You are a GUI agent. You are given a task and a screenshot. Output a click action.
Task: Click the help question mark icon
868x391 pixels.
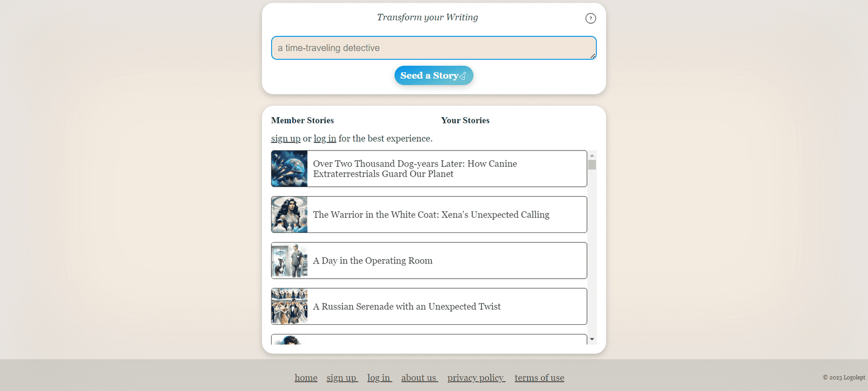click(x=591, y=18)
